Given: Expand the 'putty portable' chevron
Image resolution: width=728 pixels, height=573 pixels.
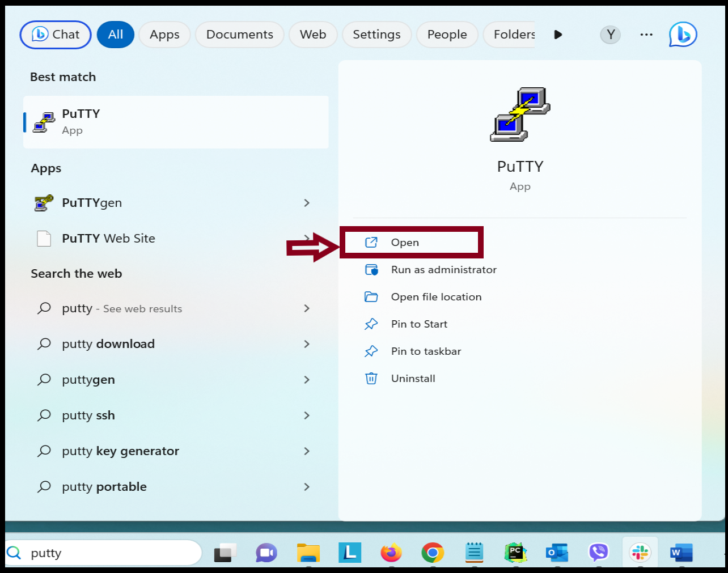Looking at the screenshot, I should pyautogui.click(x=307, y=487).
